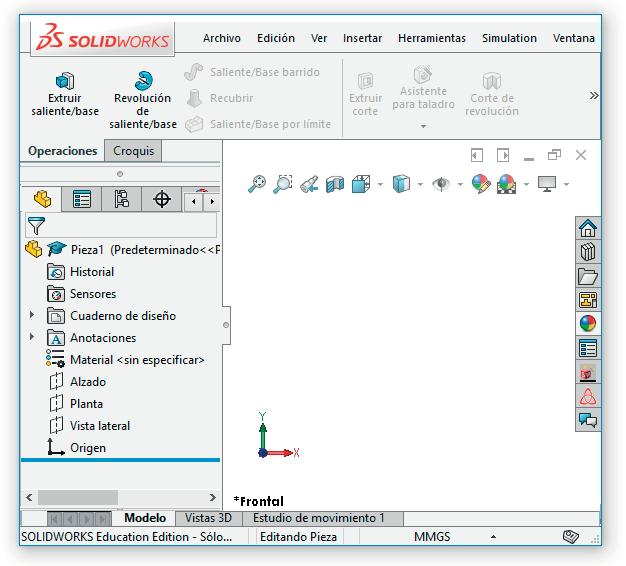Screen dimensions: 626x566
Task: Click View orientation cube icon
Action: 361,184
